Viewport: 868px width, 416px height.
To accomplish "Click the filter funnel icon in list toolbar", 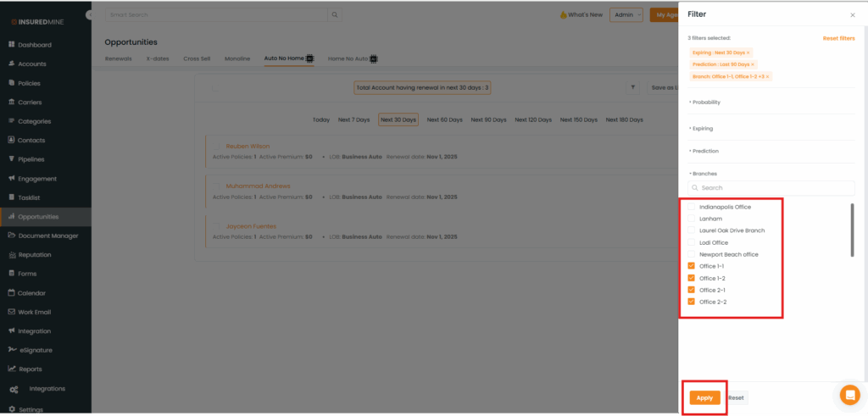I will 633,87.
